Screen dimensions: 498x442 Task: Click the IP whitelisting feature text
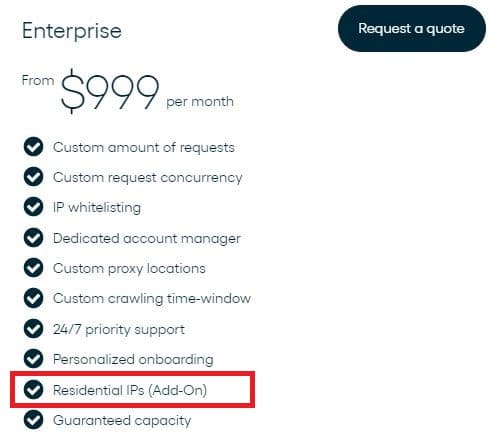[x=97, y=208]
